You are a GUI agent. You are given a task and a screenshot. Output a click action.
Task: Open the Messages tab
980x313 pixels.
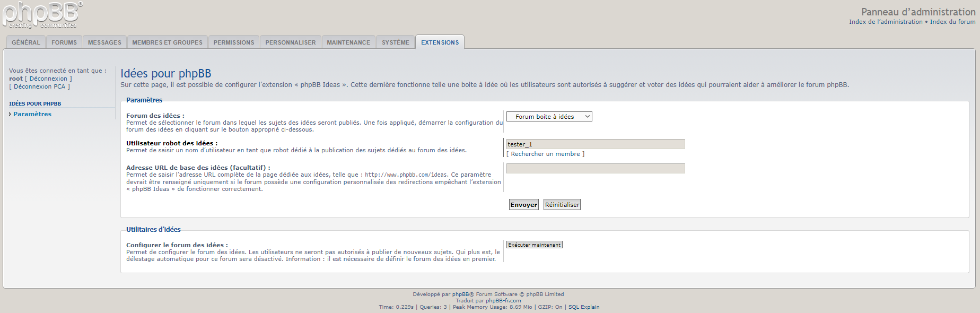104,42
